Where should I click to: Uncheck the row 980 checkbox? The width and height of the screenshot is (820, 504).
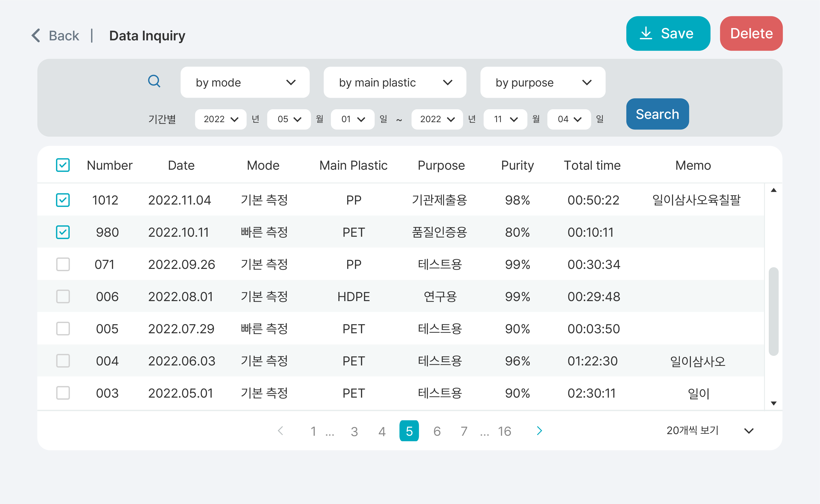tap(63, 232)
